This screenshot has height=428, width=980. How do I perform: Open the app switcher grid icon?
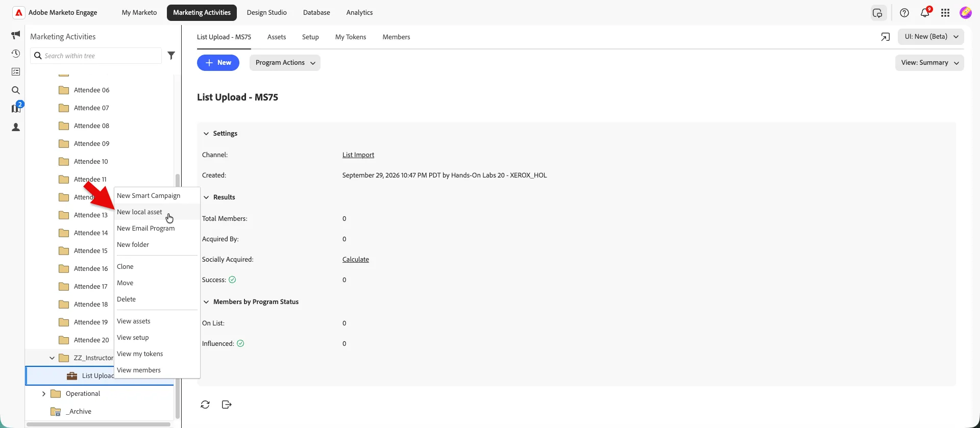(x=945, y=13)
